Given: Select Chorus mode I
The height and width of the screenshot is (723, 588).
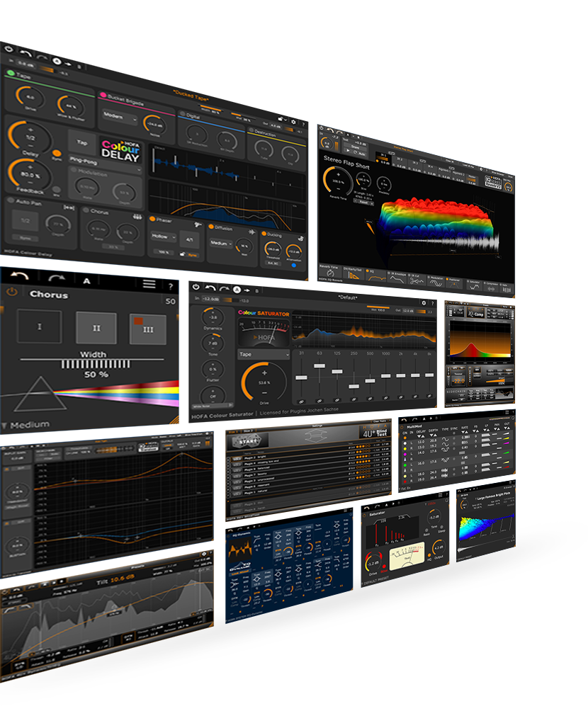Looking at the screenshot, I should click(x=39, y=327).
